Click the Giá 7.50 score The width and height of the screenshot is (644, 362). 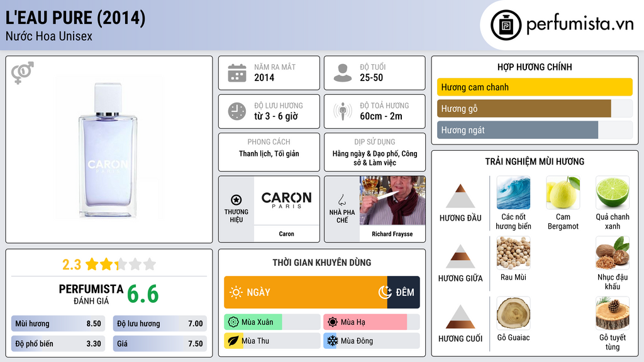click(x=160, y=344)
